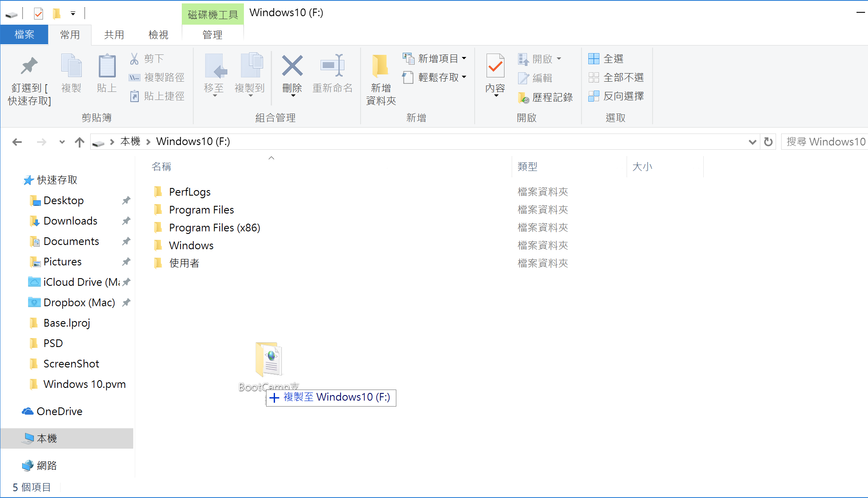Open Quick Access (快速存取) in sidebar
The image size is (868, 498).
click(51, 180)
